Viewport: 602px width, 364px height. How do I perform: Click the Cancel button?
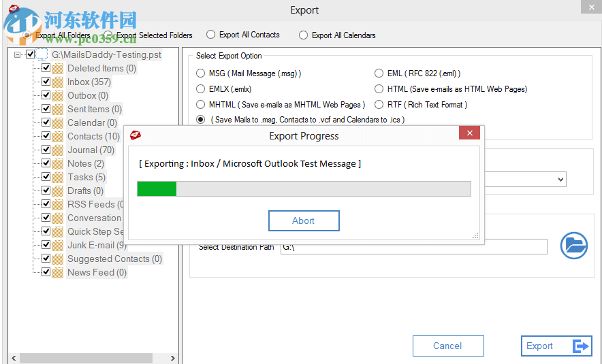click(448, 346)
